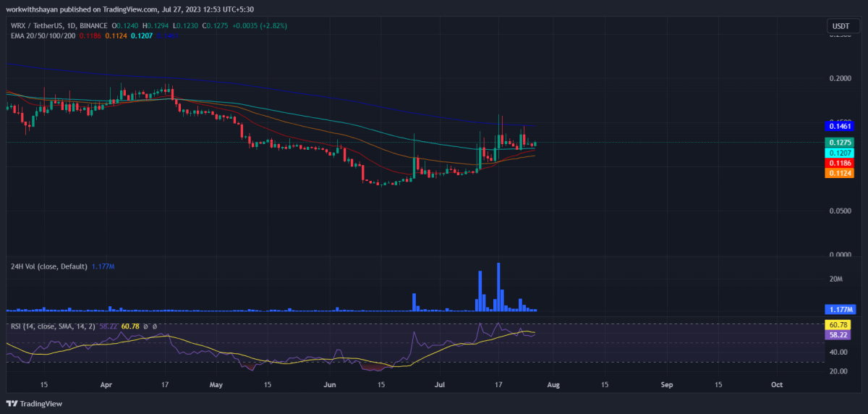Click the yellow 60.78 RSI scale label

pyautogui.click(x=840, y=326)
